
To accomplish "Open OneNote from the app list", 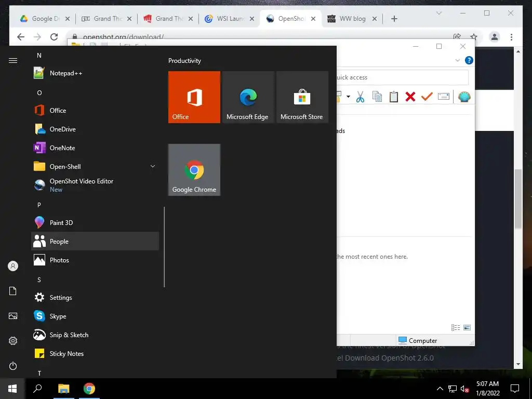I will [x=95, y=148].
